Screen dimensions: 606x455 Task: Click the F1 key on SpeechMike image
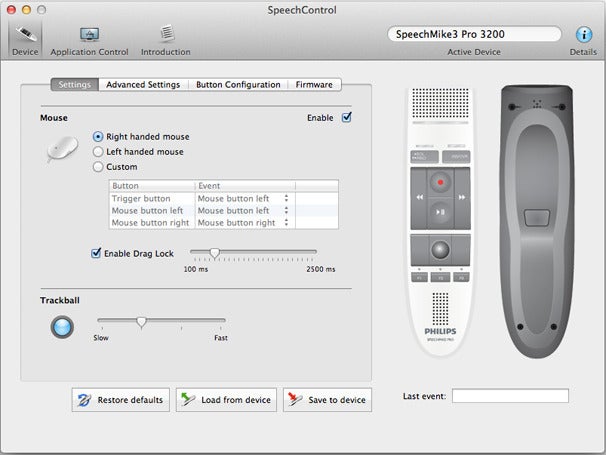(419, 277)
